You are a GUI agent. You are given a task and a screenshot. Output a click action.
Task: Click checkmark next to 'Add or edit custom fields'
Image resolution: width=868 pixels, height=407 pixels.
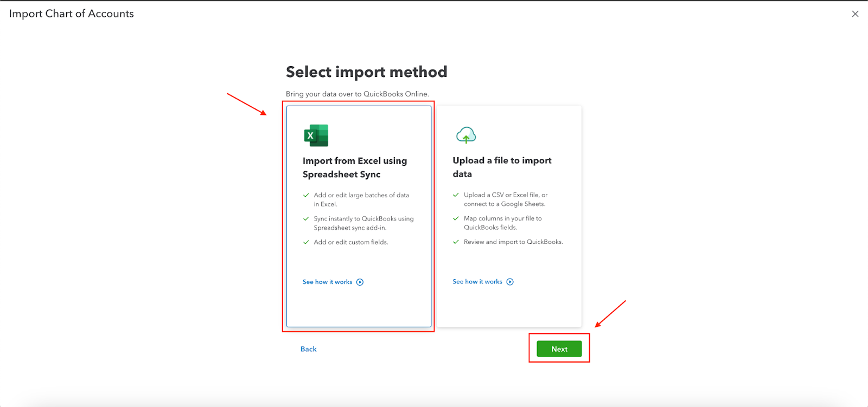pos(306,242)
